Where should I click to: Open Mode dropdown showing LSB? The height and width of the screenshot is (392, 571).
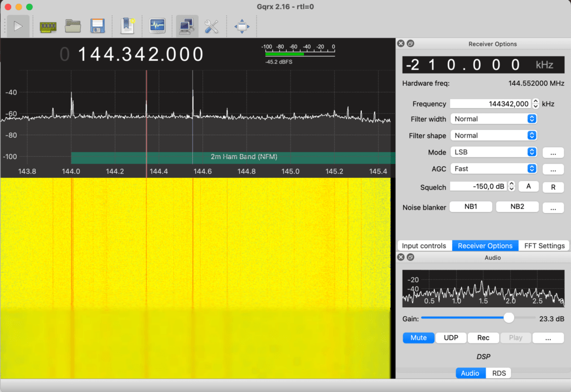(493, 152)
